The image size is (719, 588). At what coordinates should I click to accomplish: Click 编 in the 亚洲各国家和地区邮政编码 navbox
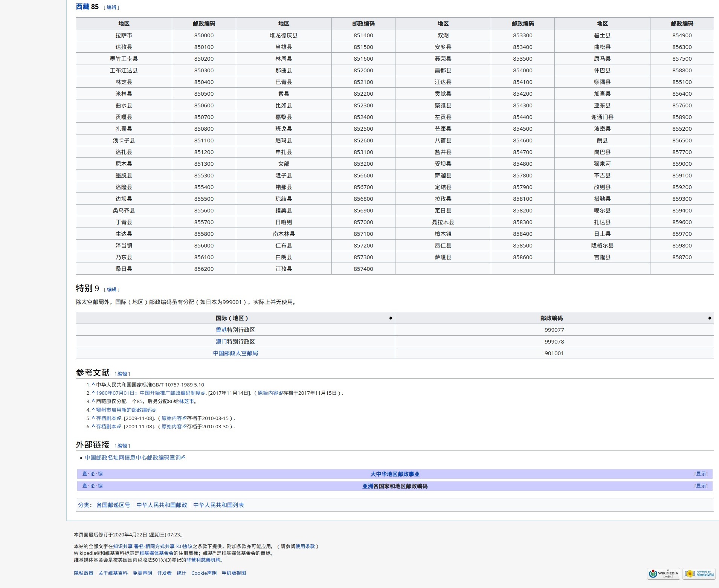100,486
